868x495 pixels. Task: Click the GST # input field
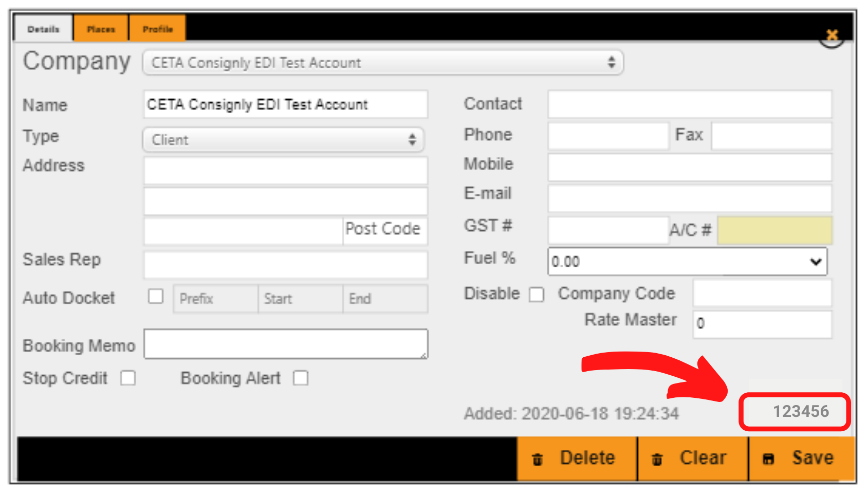(x=608, y=230)
